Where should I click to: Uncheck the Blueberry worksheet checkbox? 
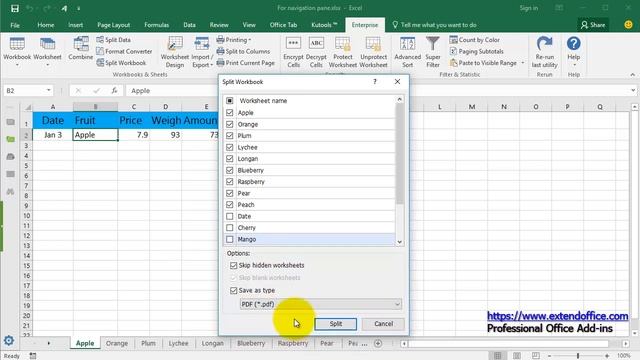(x=229, y=170)
